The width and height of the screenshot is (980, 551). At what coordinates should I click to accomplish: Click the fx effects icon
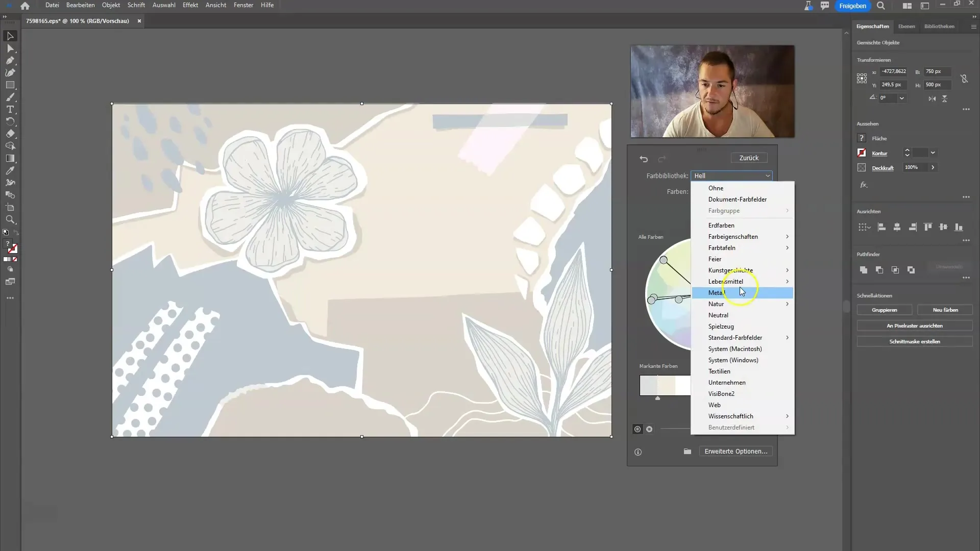click(864, 185)
